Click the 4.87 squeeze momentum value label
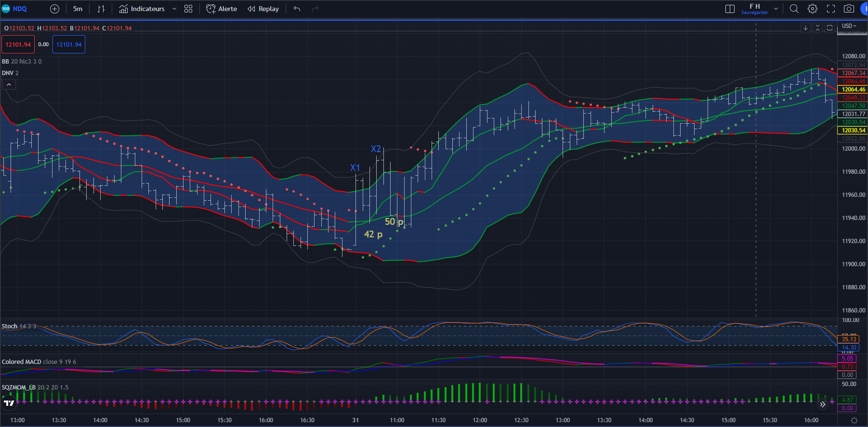868x427 pixels. 847,400
